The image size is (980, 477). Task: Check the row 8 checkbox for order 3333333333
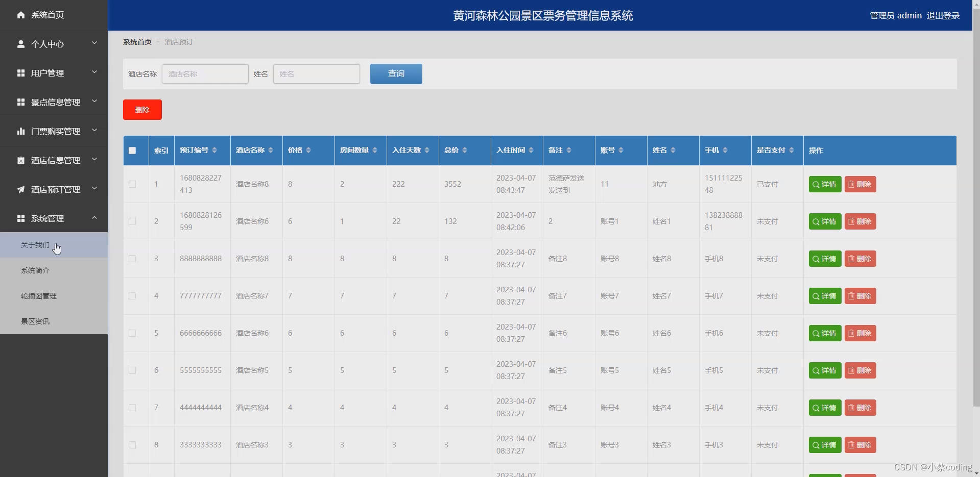[132, 445]
